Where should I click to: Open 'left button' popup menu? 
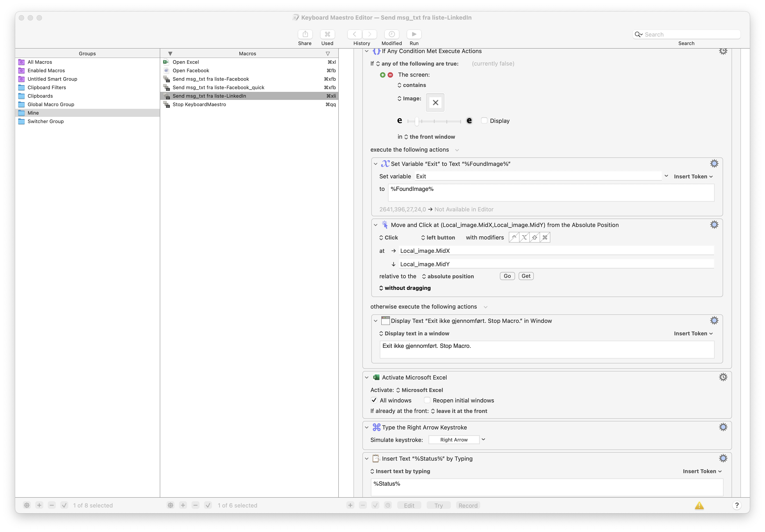point(438,238)
